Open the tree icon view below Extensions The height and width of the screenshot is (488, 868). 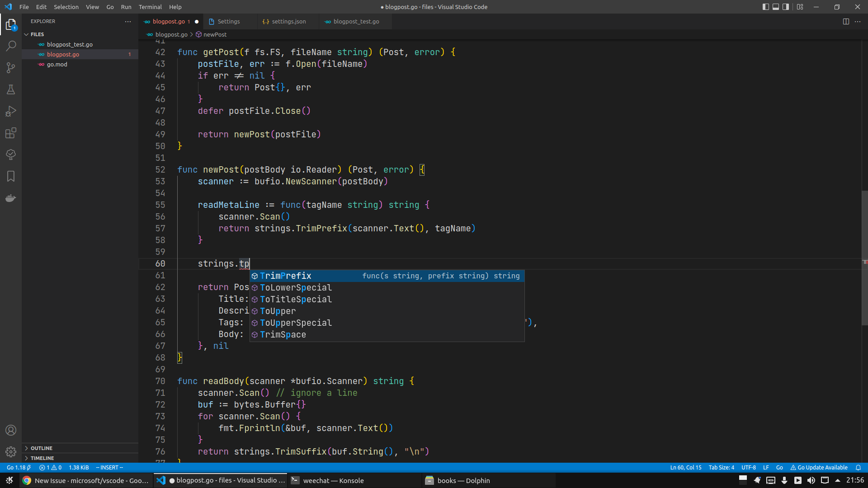[11, 155]
